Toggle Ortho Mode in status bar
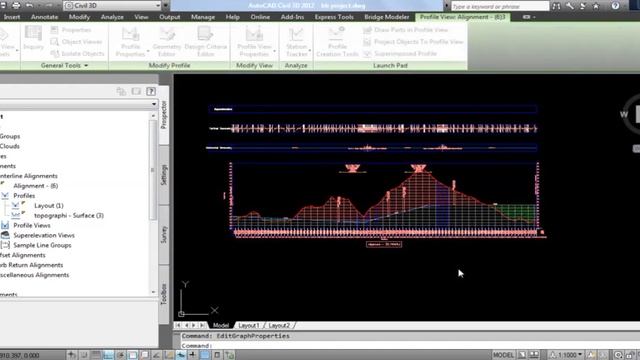The height and width of the screenshot is (360, 640). (109, 355)
